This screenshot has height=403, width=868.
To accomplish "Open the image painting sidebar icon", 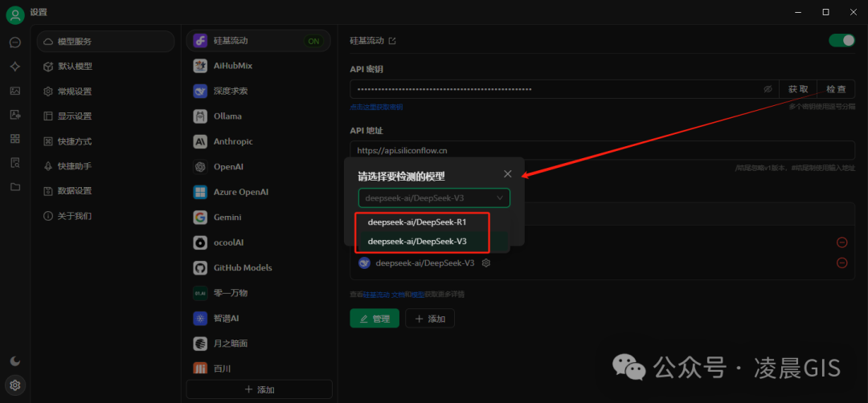I will coord(15,92).
